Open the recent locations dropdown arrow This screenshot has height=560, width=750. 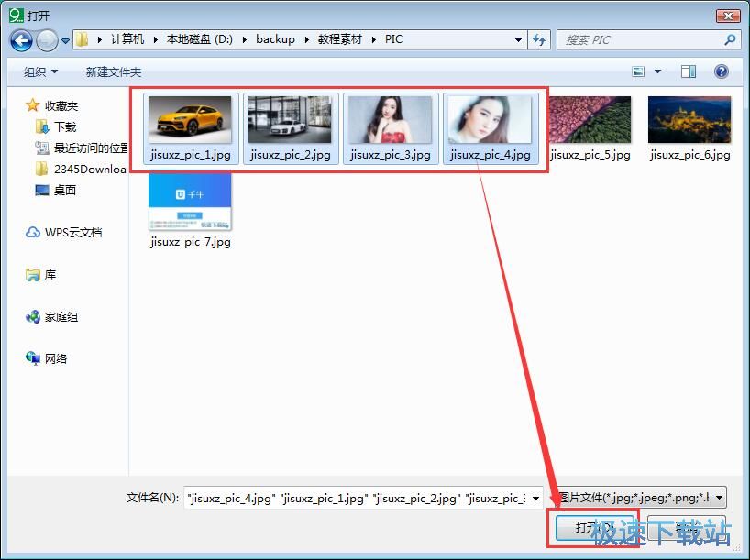coord(65,41)
